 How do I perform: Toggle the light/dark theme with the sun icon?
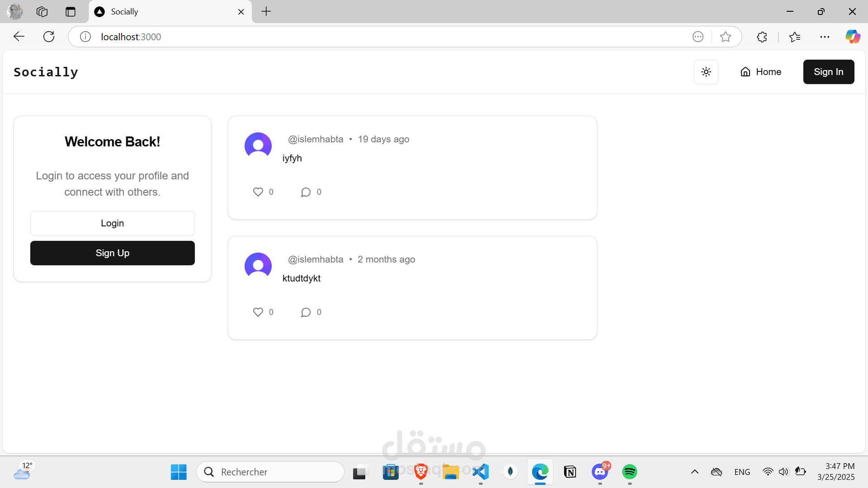pyautogui.click(x=706, y=71)
